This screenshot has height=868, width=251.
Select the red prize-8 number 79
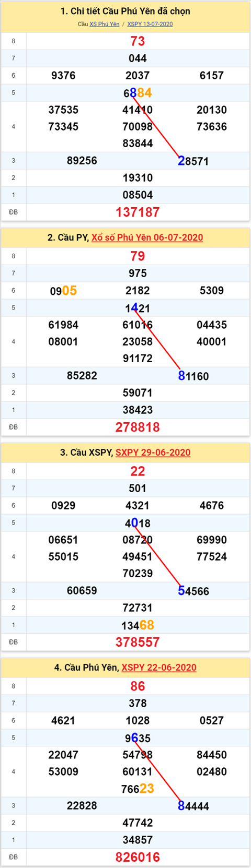tap(138, 256)
